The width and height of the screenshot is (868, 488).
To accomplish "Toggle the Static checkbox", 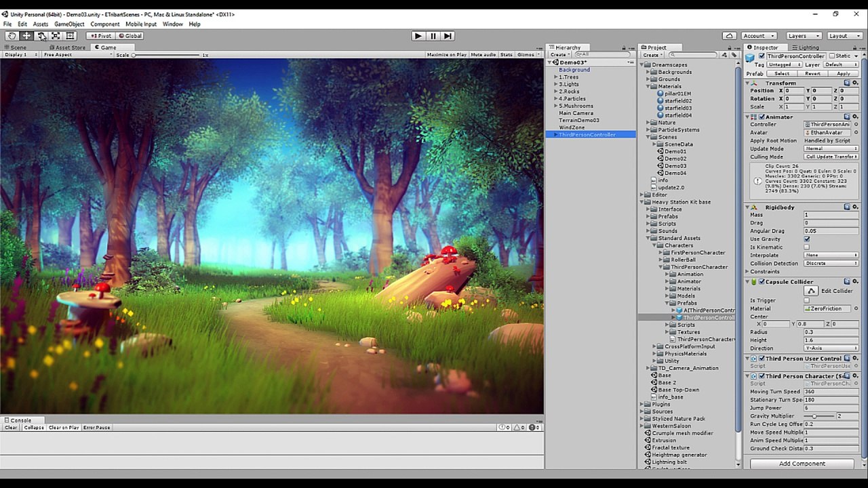I will tap(833, 56).
